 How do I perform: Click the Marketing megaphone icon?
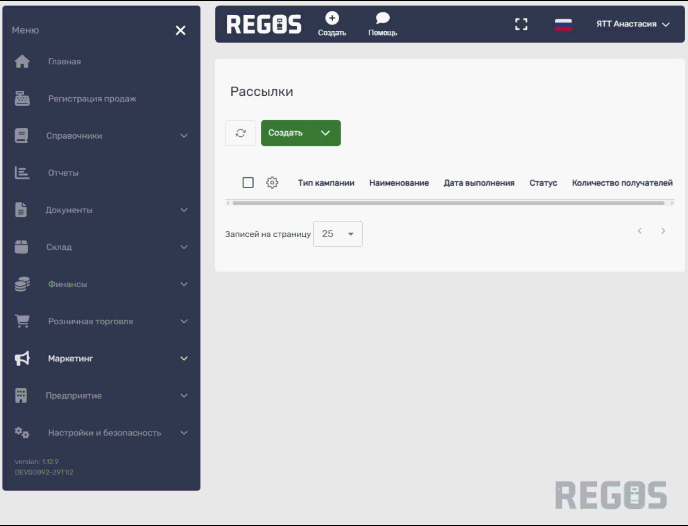coord(22,358)
